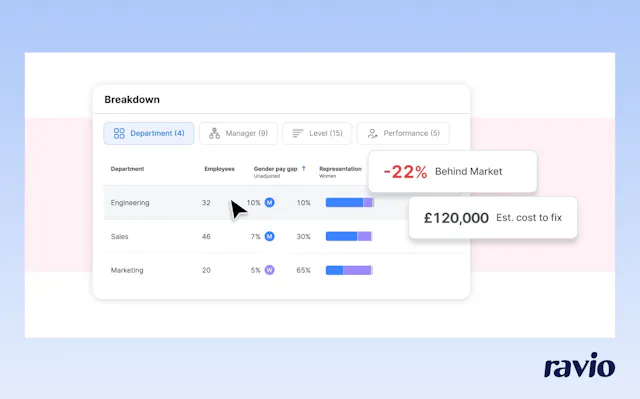Click the Department grid icon
This screenshot has width=640, height=399.
click(x=119, y=133)
